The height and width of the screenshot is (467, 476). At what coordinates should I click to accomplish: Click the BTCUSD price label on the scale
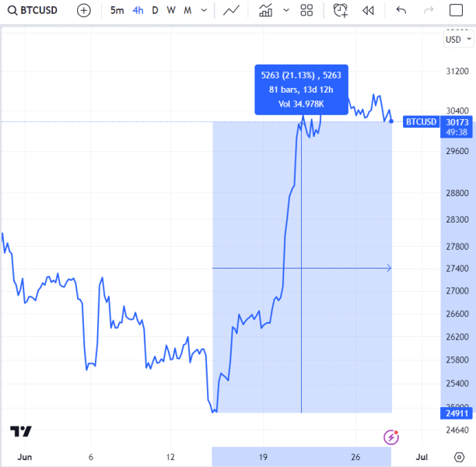tap(421, 122)
